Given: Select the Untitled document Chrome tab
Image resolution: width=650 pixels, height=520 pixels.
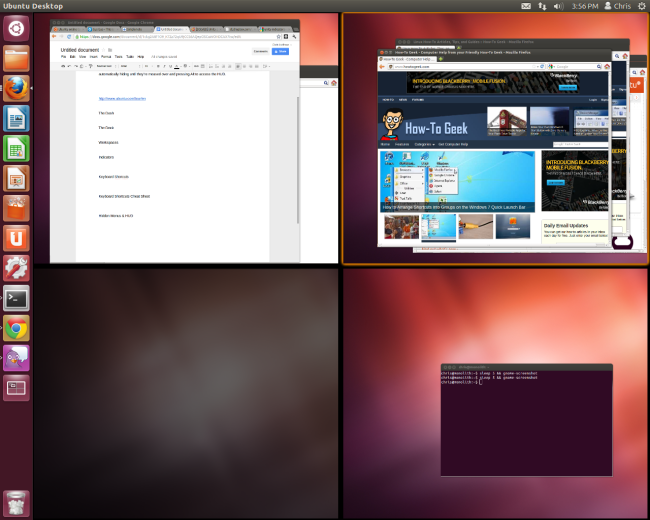Looking at the screenshot, I should pos(171,29).
